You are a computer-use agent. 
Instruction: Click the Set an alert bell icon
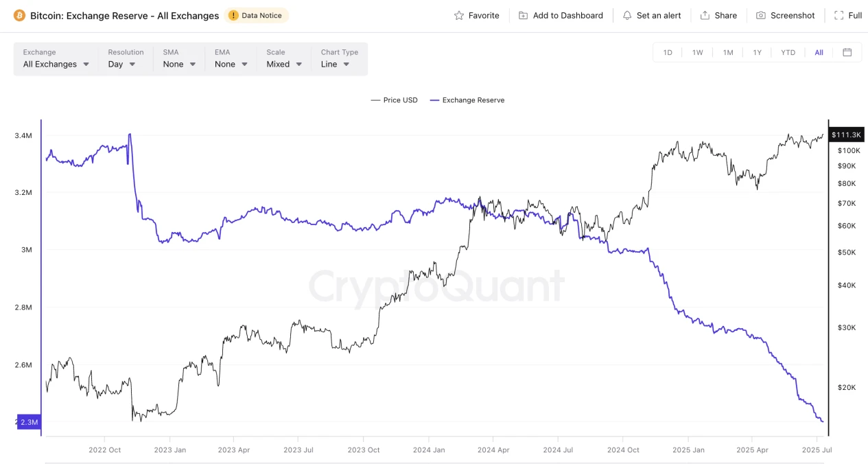point(627,15)
